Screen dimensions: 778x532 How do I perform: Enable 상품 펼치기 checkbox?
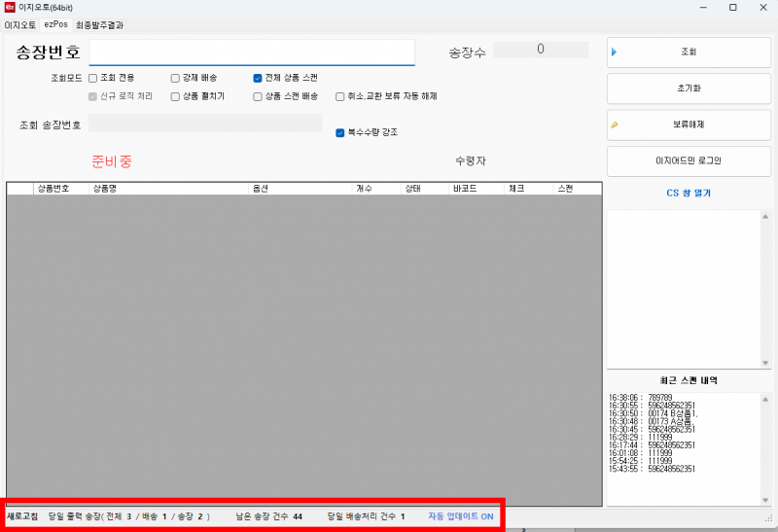(175, 96)
